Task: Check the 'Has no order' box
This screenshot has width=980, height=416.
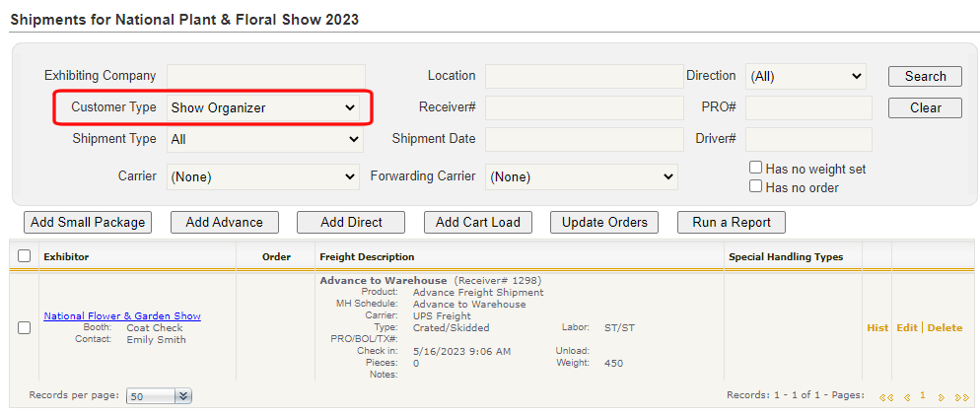Action: 756,186
